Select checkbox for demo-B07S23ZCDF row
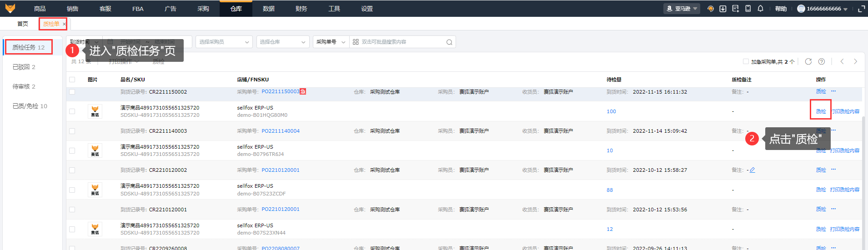 click(x=72, y=190)
